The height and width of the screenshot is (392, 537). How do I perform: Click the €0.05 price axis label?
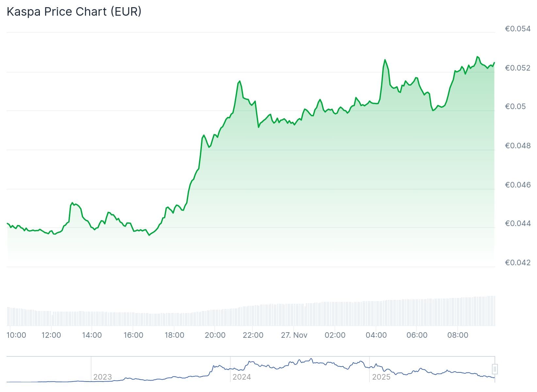(x=515, y=107)
